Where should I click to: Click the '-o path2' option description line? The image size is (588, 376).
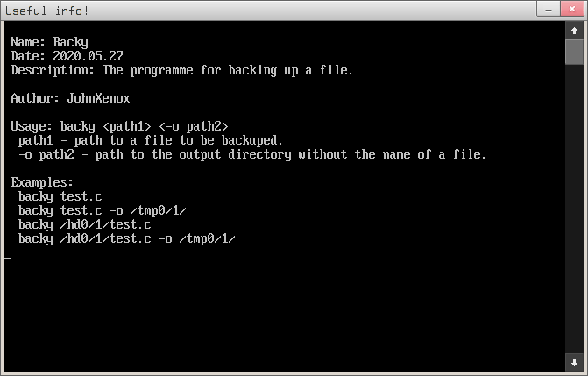pos(251,154)
